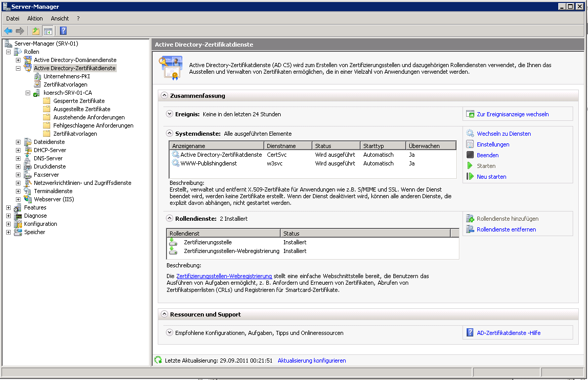This screenshot has height=380, width=588.
Task: Select the Zertifizierungsstellen-Webregistrierung role service row
Action: pos(313,251)
